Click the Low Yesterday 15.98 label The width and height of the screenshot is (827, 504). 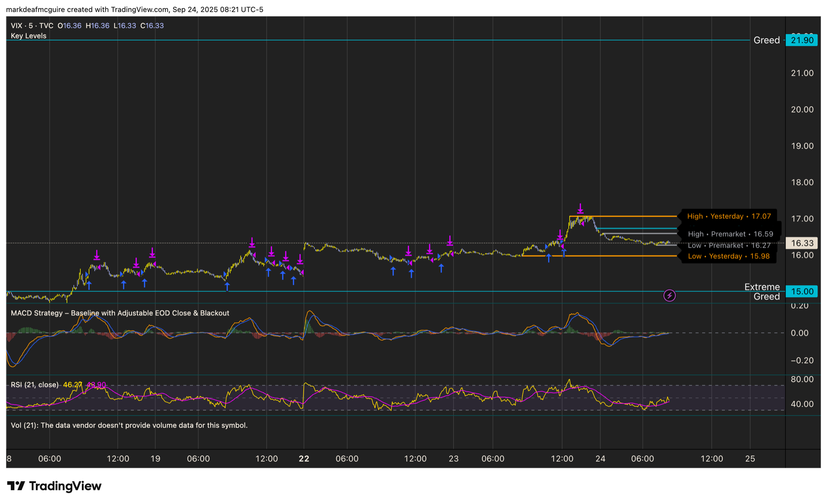tap(729, 256)
